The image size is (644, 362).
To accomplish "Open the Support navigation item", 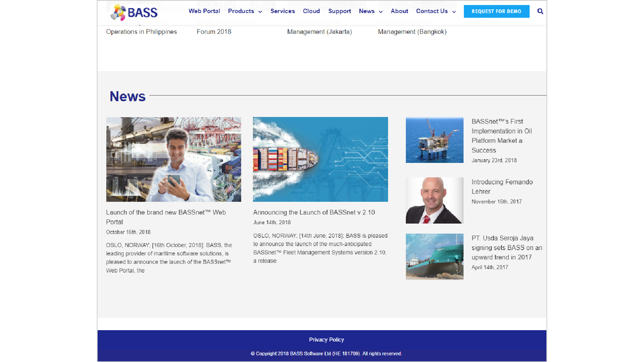I will 339,11.
